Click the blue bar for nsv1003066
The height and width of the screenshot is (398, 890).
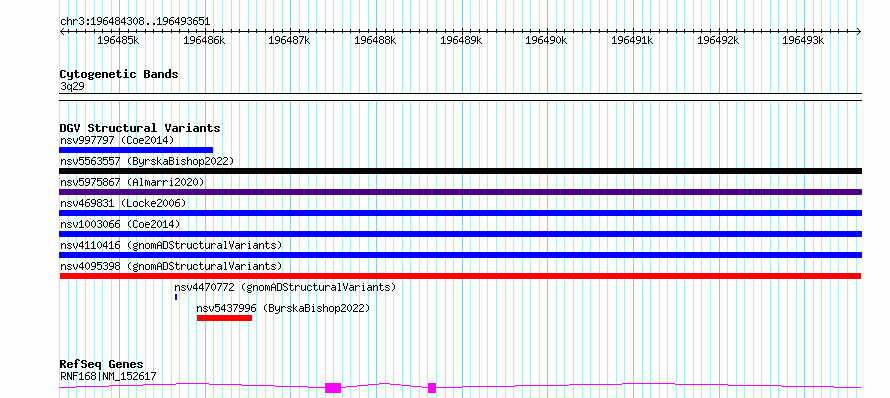coord(460,234)
